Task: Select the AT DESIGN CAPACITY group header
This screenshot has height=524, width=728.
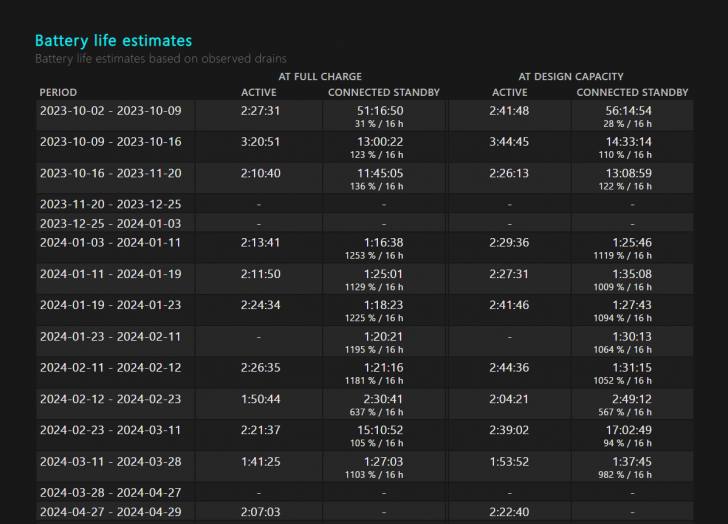Action: [x=571, y=76]
